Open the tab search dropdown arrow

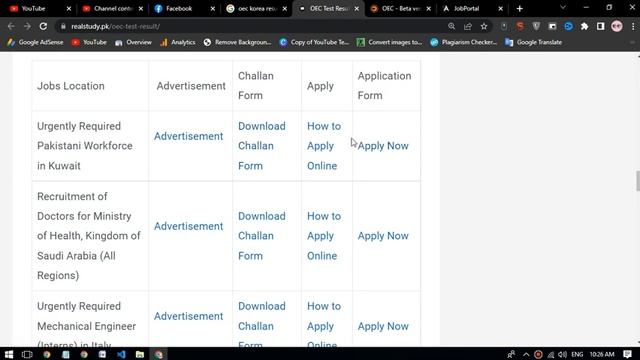pyautogui.click(x=563, y=8)
